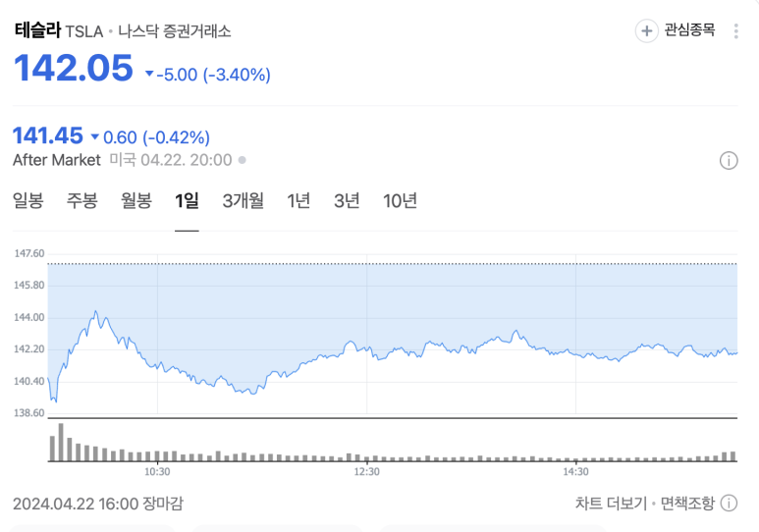Click the 142.20 price axis label
Screen dimensions: 759x532
(29, 349)
